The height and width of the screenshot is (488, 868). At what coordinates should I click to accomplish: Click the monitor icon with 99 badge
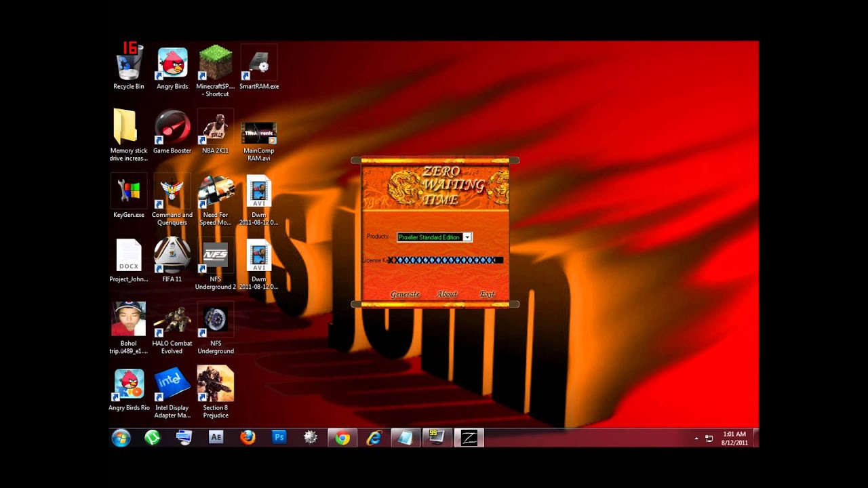437,438
